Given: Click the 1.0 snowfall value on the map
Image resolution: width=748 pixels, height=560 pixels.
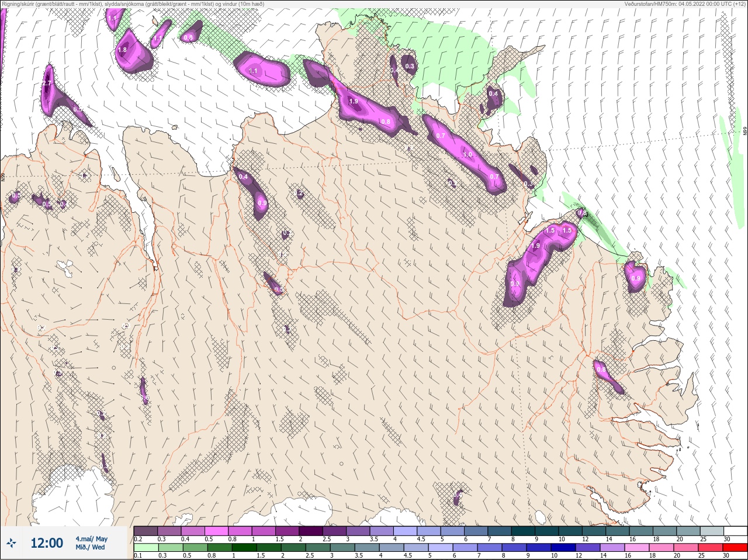Looking at the screenshot, I should coord(467,155).
